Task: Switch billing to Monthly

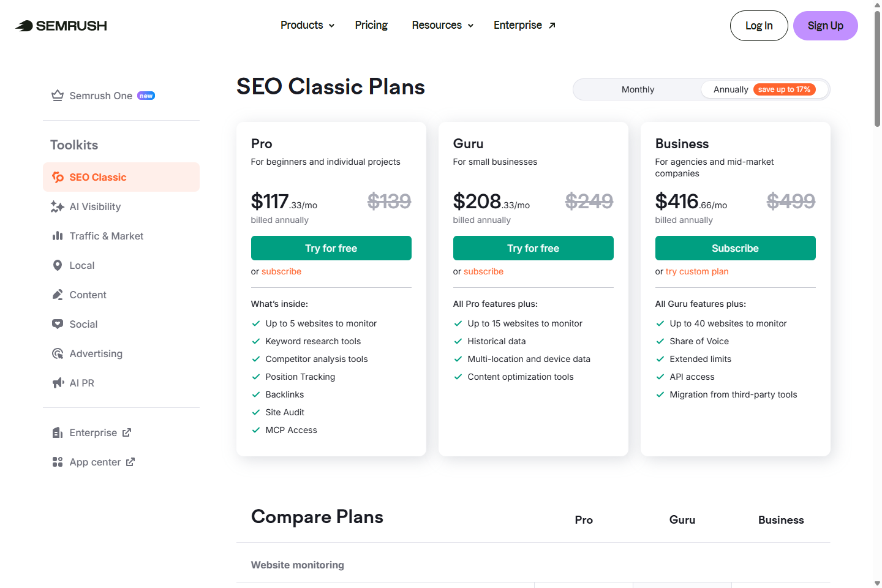Action: (637, 89)
